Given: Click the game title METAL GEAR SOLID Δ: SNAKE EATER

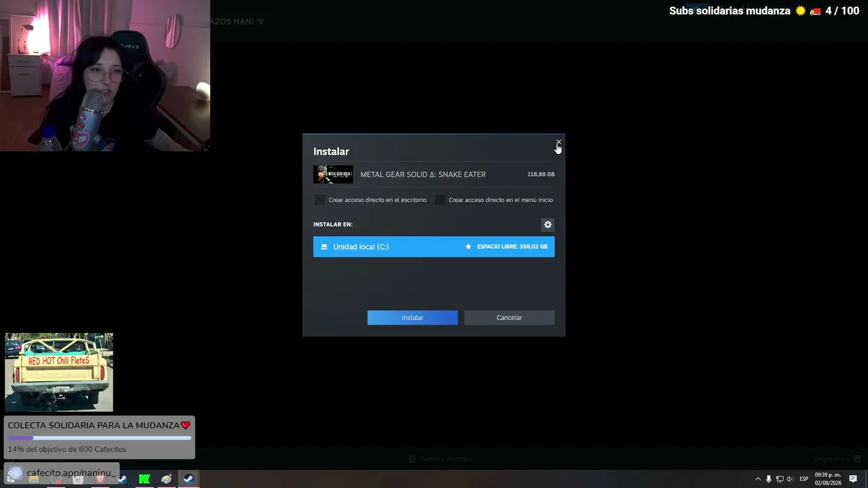Looking at the screenshot, I should click(x=423, y=174).
